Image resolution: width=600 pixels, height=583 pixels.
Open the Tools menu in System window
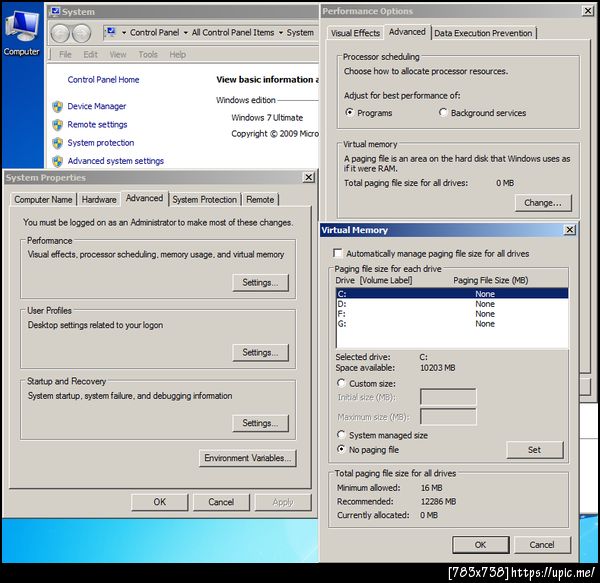coord(148,54)
